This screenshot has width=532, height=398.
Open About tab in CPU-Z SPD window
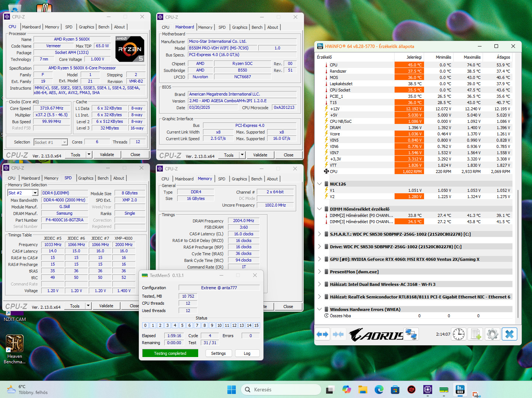click(119, 178)
